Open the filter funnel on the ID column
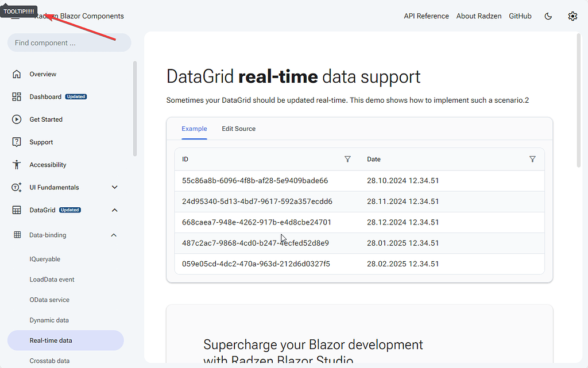The height and width of the screenshot is (368, 588). pyautogui.click(x=347, y=159)
